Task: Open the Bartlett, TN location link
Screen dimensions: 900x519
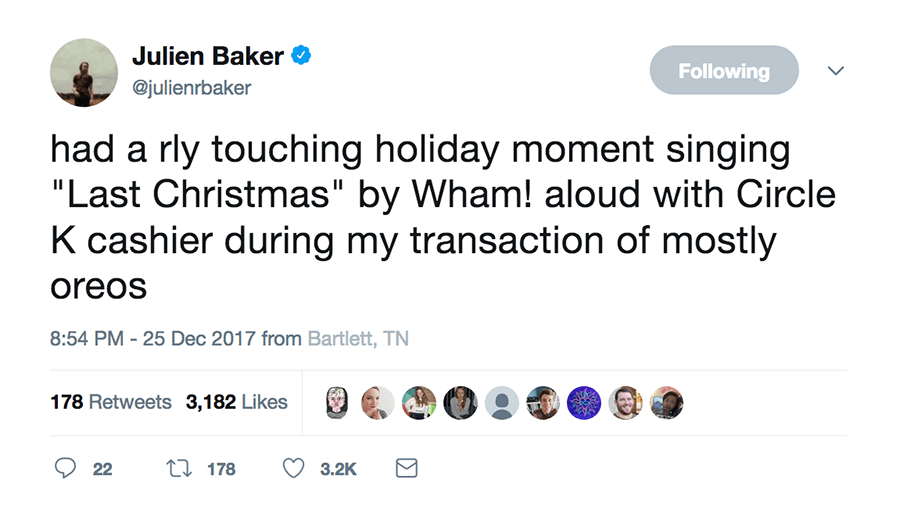Action: point(357,339)
